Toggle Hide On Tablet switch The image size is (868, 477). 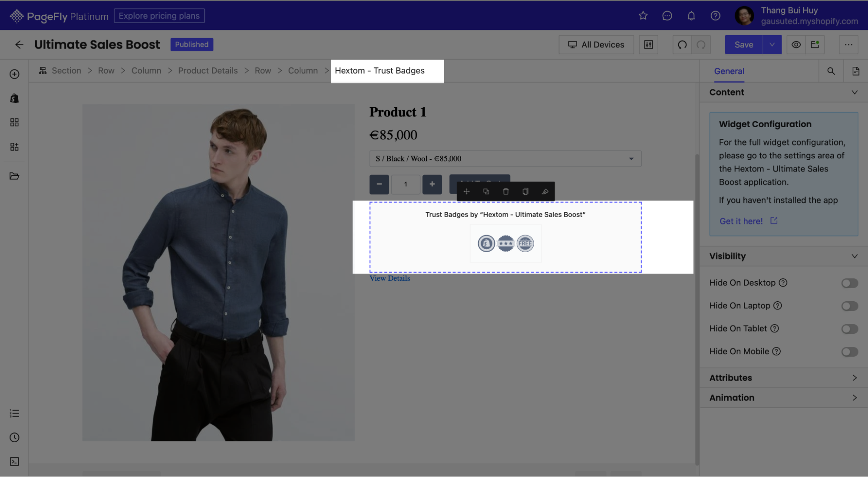pyautogui.click(x=849, y=329)
